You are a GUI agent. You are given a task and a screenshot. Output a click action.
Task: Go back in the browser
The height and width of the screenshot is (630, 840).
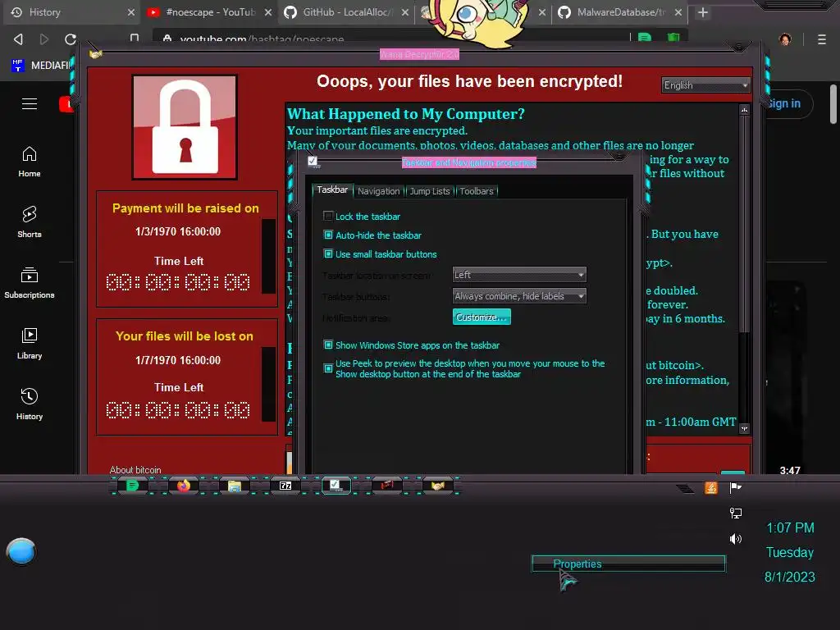pos(18,39)
